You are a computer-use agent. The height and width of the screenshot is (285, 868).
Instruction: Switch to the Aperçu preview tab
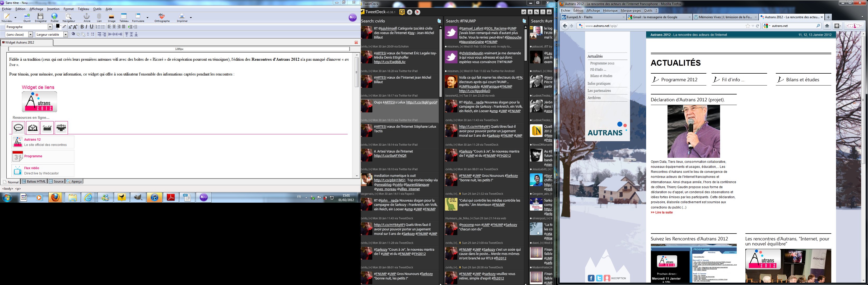point(74,181)
